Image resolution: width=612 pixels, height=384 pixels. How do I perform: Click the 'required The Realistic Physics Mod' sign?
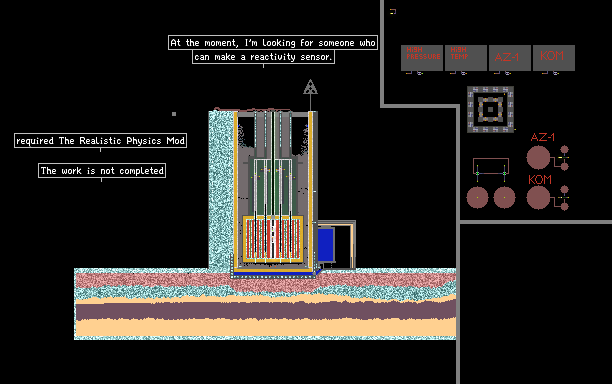point(100,140)
